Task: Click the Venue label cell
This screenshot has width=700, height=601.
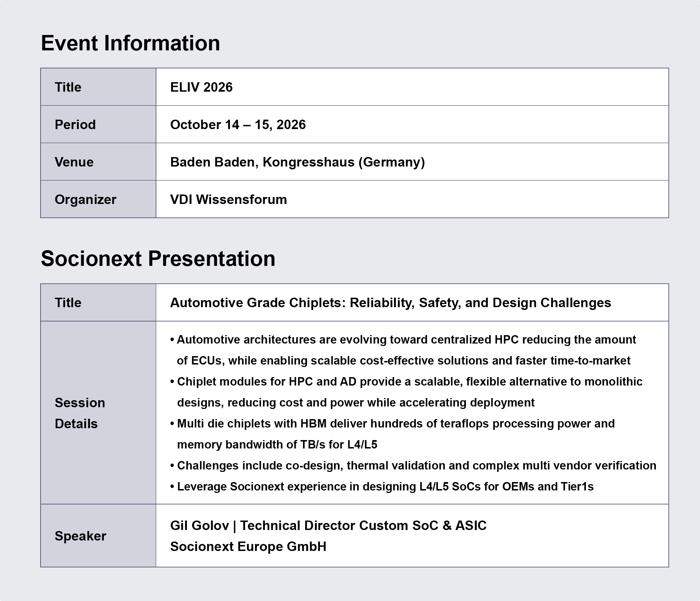Action: pos(98,162)
